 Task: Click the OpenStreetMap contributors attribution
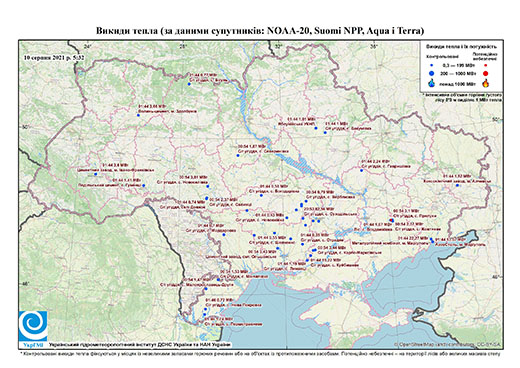point(447,344)
